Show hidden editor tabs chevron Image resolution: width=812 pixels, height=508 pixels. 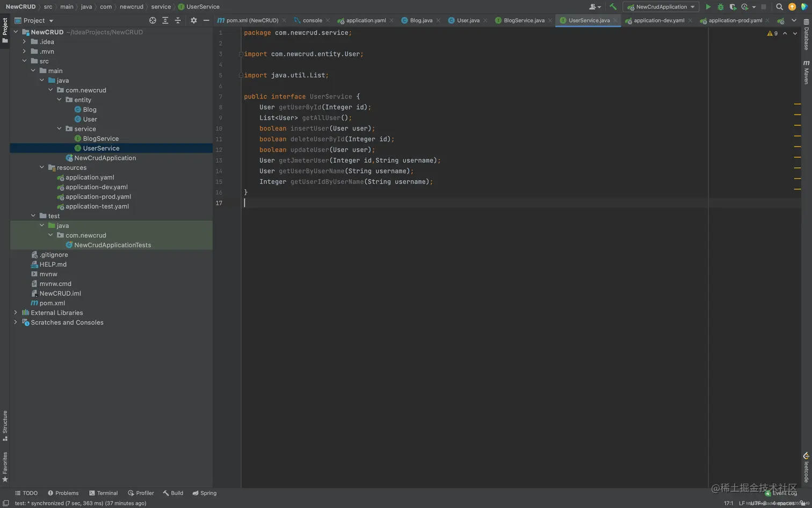tap(794, 20)
